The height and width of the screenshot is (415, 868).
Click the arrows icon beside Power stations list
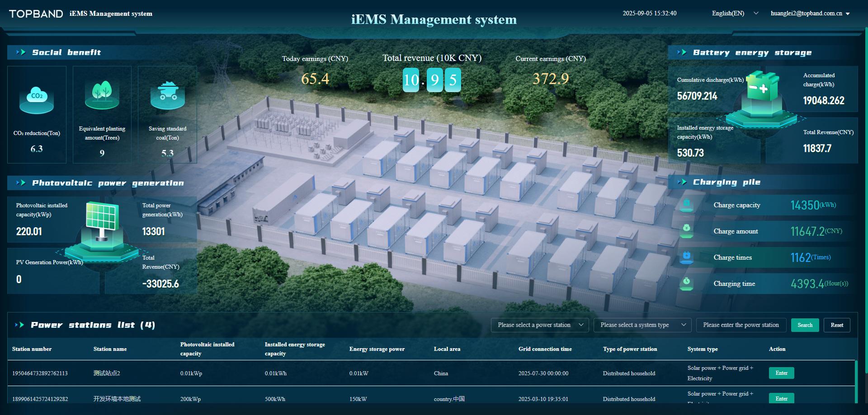[19, 325]
